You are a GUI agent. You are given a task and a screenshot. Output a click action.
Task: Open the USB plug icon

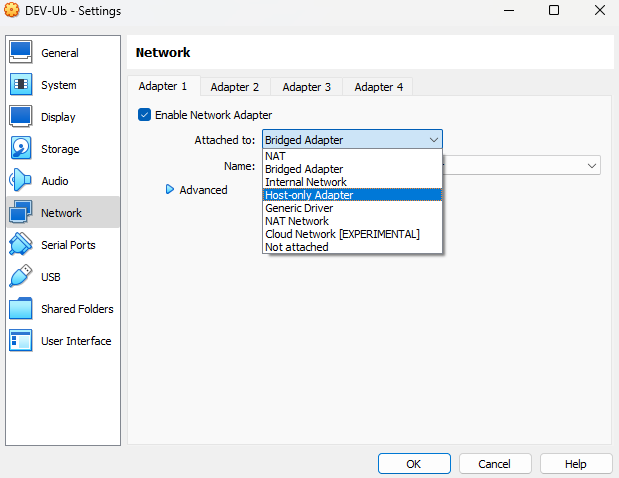21,277
